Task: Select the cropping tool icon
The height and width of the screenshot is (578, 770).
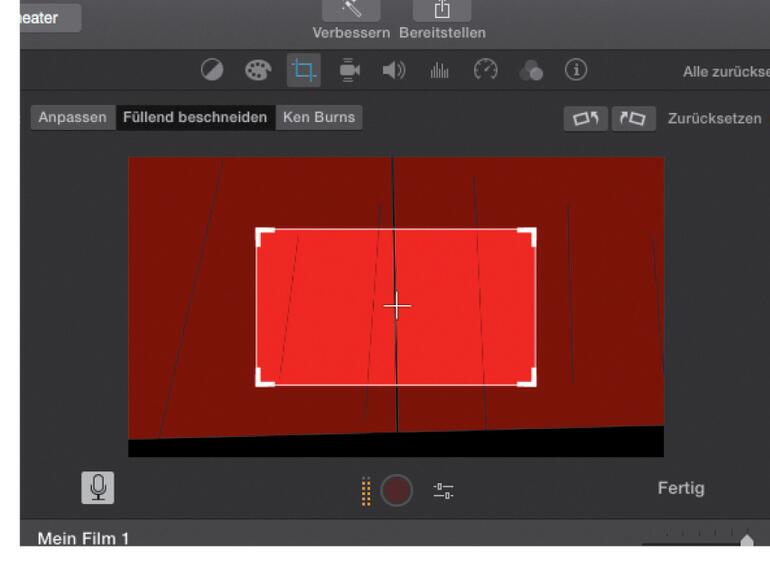Action: pos(304,70)
